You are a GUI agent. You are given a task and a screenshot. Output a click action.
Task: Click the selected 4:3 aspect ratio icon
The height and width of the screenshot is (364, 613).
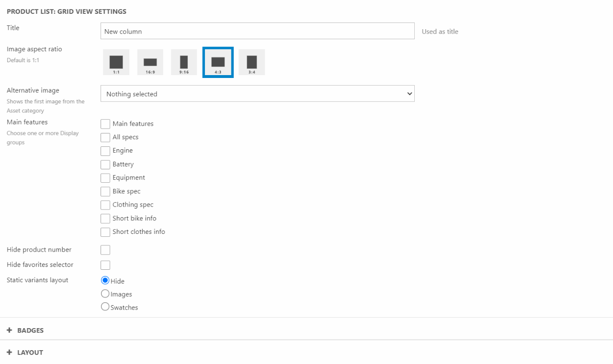point(218,62)
